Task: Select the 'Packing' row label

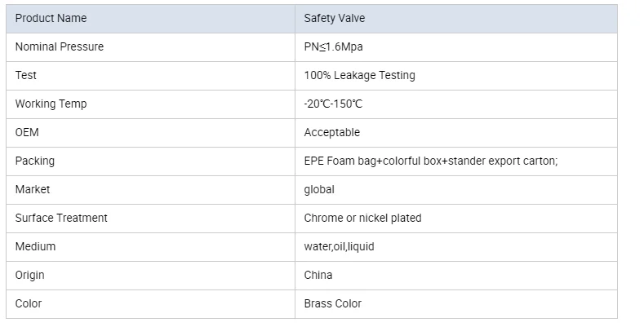Action: coord(35,161)
